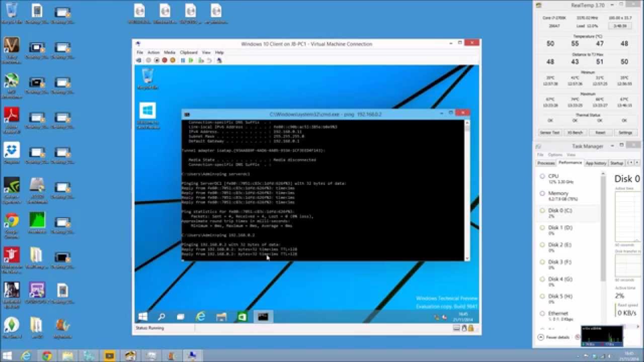This screenshot has width=644, height=362.
Task: Open the Action menu in Virtual Machine Connection
Action: pyautogui.click(x=153, y=52)
